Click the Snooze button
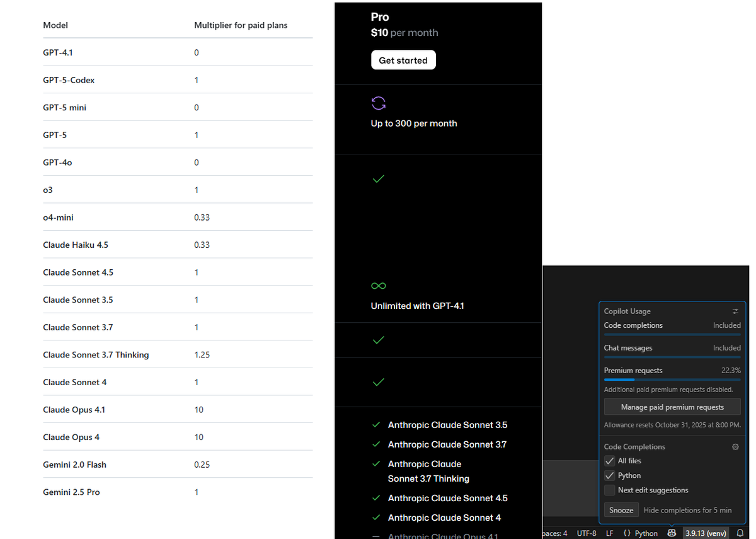The width and height of the screenshot is (756, 539). pyautogui.click(x=621, y=510)
